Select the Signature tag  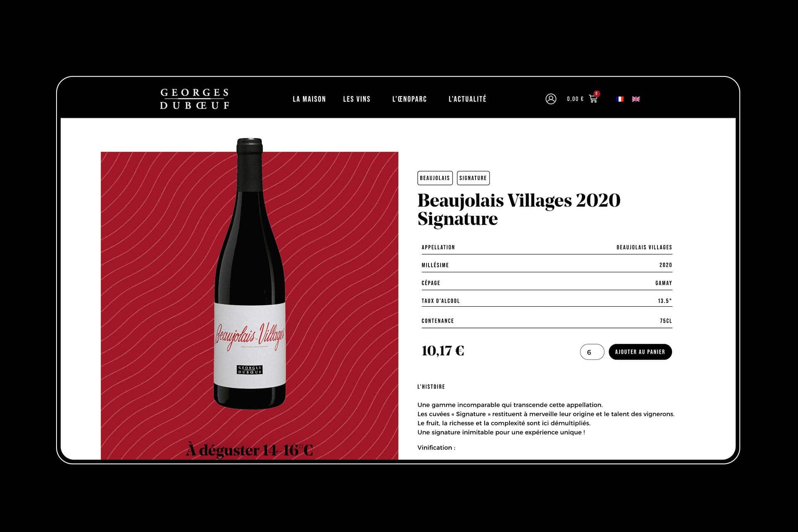point(473,178)
